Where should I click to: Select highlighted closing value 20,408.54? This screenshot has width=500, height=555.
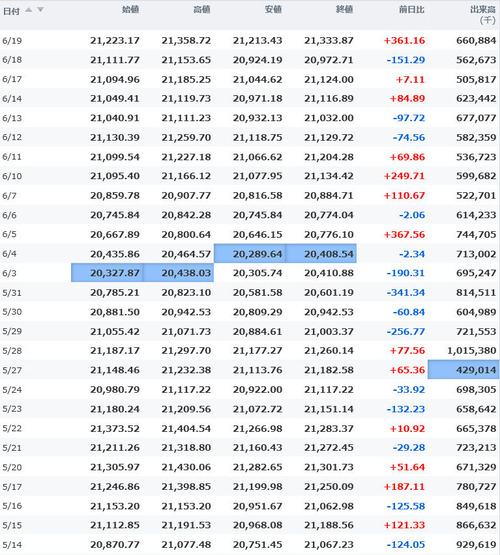[321, 254]
